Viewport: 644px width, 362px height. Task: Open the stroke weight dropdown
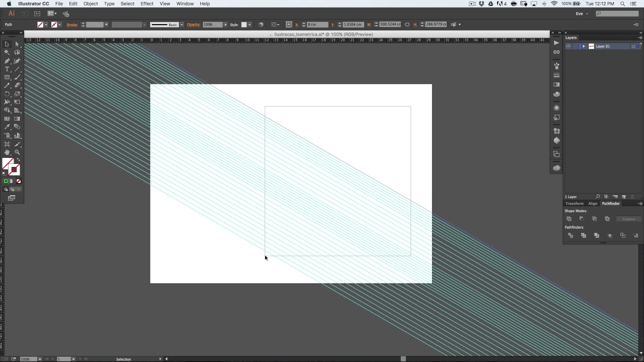(106, 25)
